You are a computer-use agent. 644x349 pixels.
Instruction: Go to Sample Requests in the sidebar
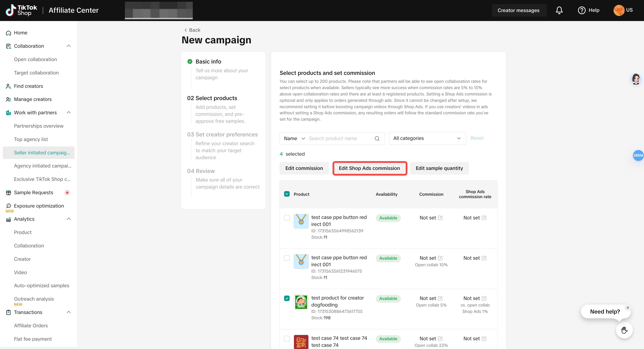point(33,192)
